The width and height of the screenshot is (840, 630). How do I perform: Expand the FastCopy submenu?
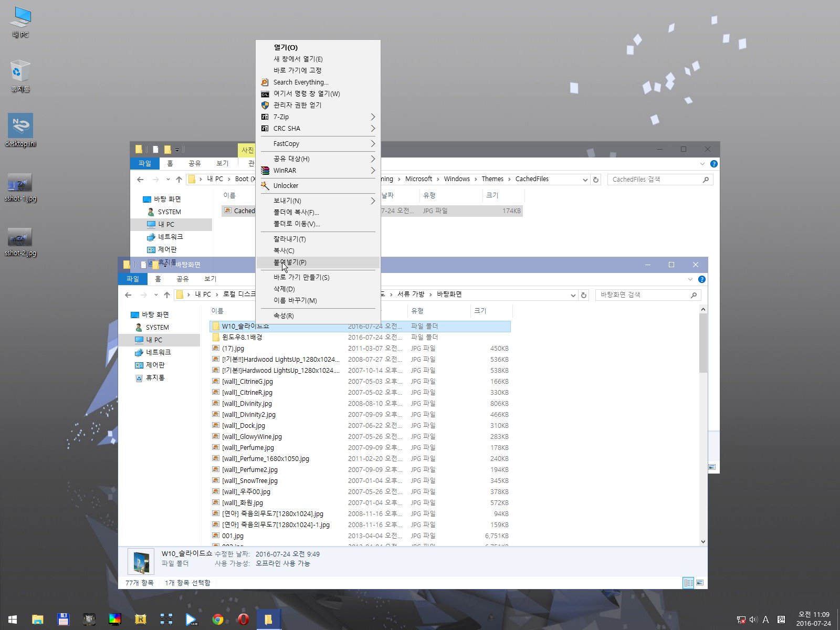pyautogui.click(x=318, y=143)
